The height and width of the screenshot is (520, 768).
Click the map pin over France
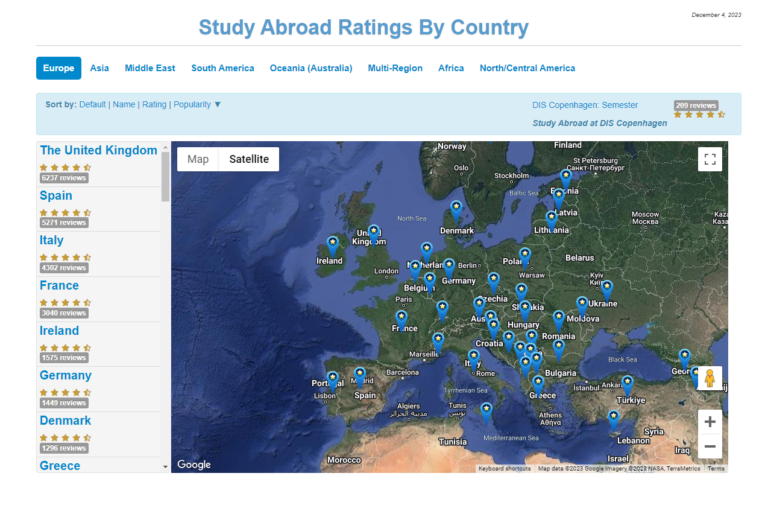pos(401,320)
